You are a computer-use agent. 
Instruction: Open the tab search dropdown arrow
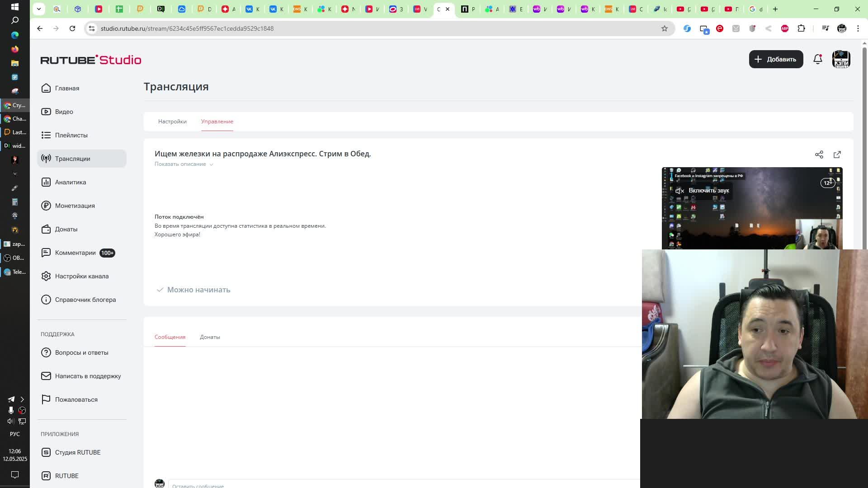pos(39,9)
